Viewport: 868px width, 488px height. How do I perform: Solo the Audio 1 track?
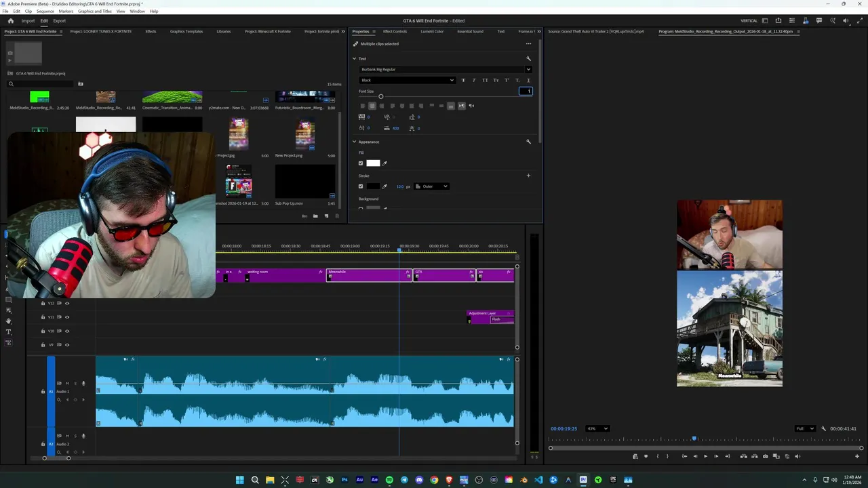75,384
